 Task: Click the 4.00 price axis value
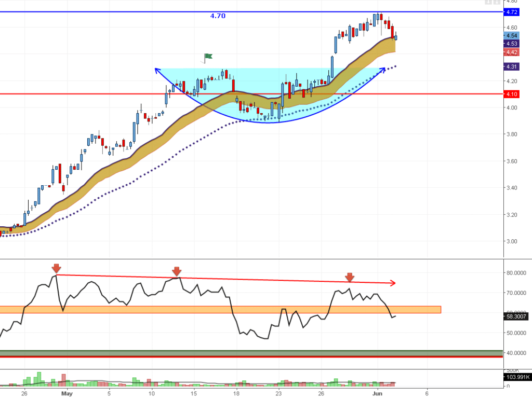point(512,108)
